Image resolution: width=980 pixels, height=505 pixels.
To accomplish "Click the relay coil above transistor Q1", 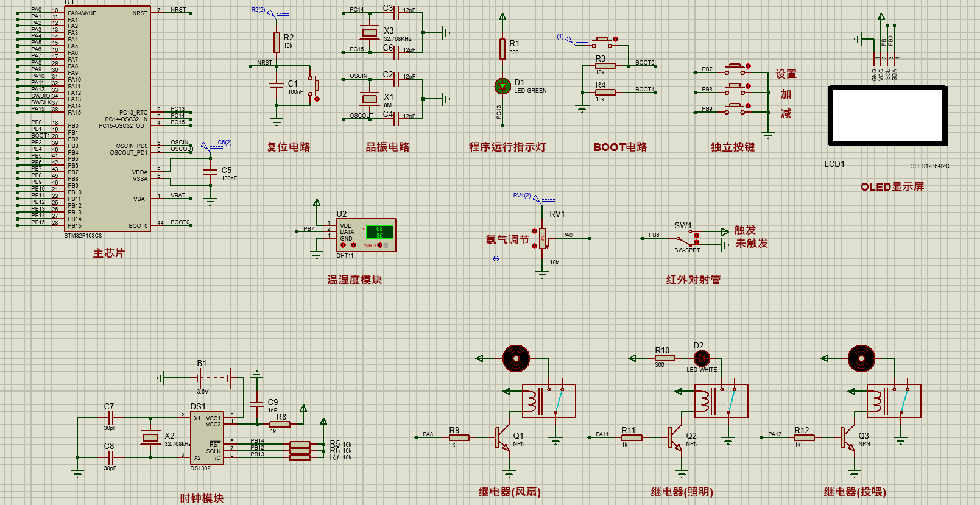I will (x=532, y=401).
